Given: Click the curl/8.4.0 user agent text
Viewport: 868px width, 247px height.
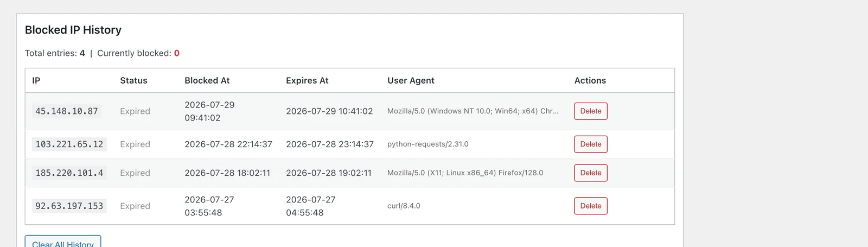Looking at the screenshot, I should [404, 206].
